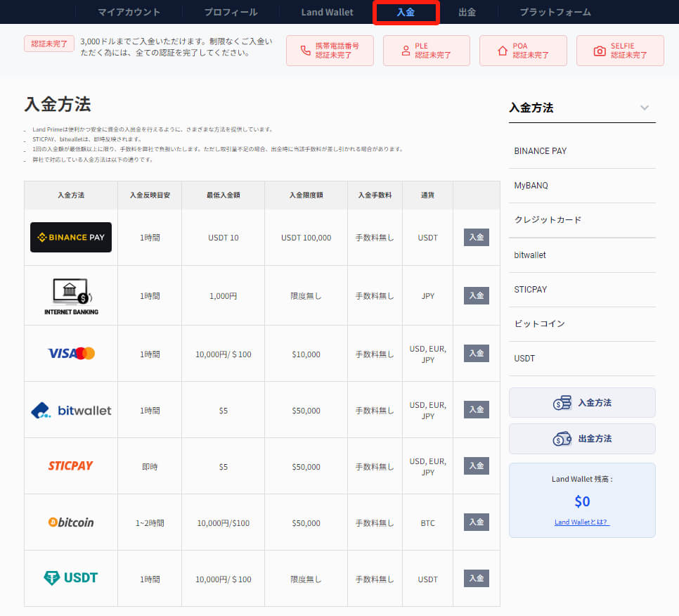679x616 pixels.
Task: Select クレジットカード in sidebar list
Action: pyautogui.click(x=548, y=220)
